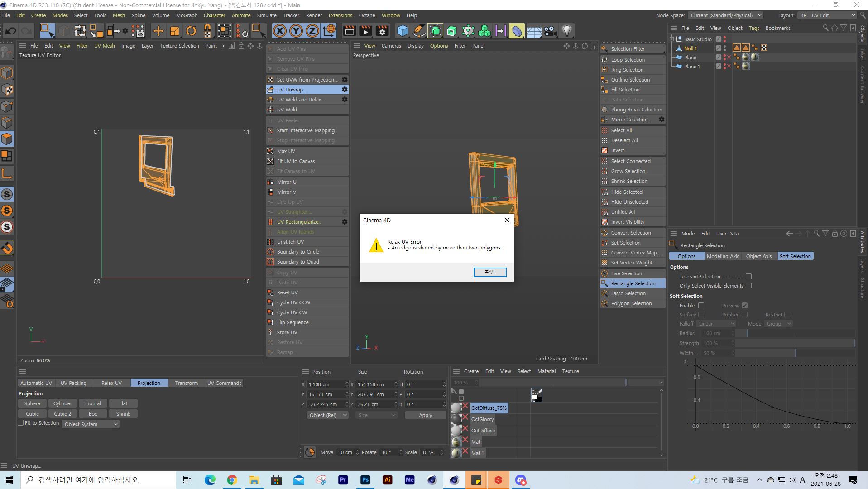Click the Lasso Selection tool
Screen dimensions: 868x489
click(633, 293)
